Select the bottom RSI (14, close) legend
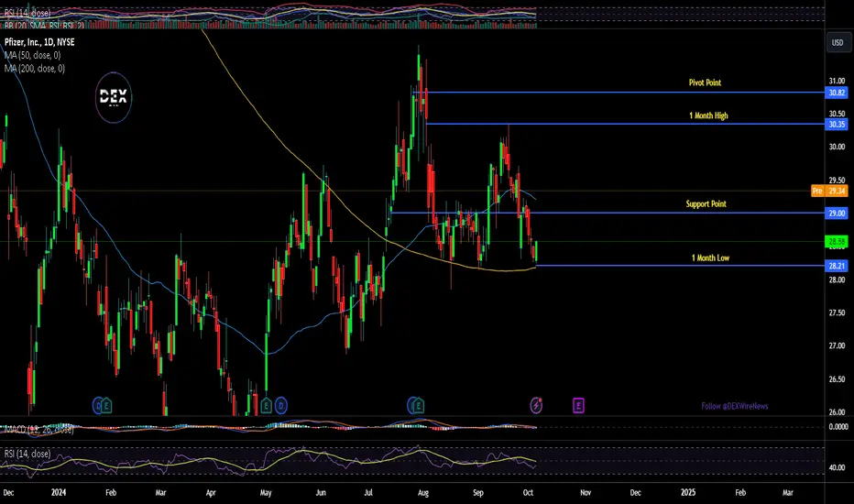 click(x=27, y=454)
